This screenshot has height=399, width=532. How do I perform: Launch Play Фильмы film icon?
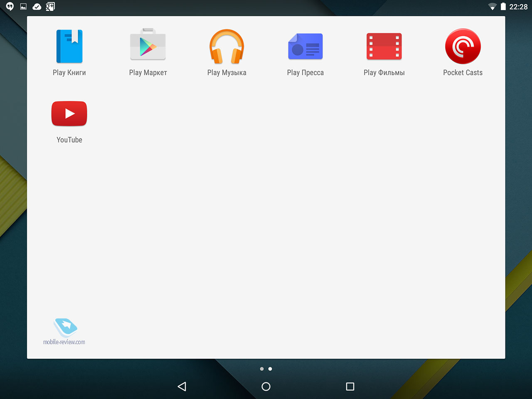coord(384,46)
